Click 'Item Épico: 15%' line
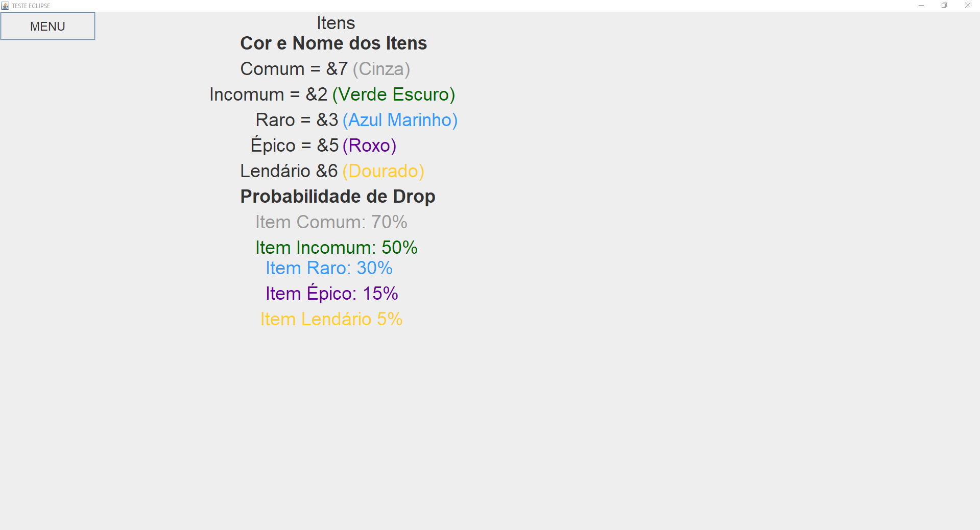This screenshot has height=530, width=980. click(331, 294)
